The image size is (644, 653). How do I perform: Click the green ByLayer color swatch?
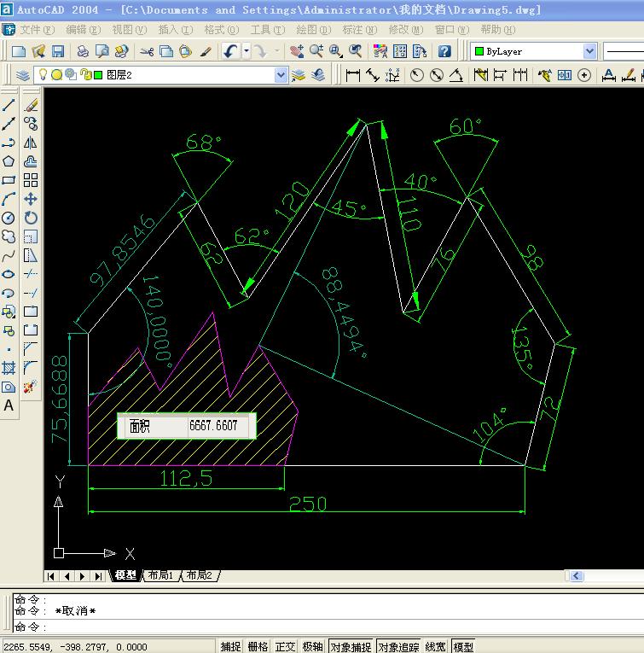479,51
